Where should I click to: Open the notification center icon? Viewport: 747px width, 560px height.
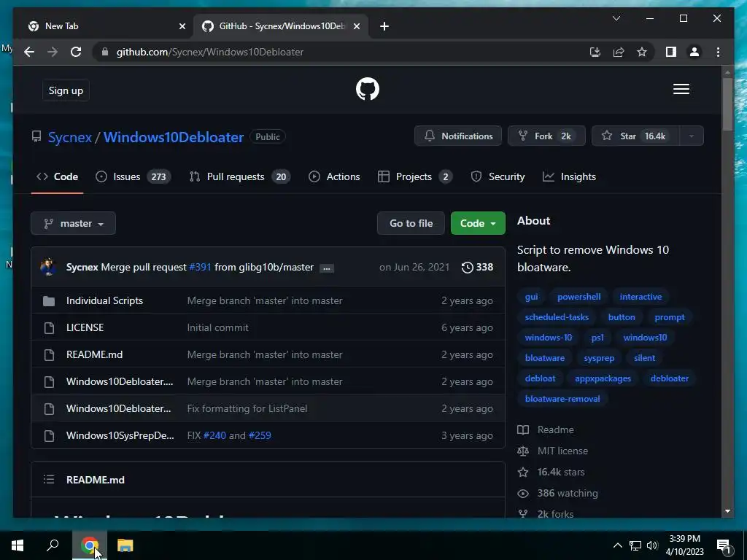(724, 545)
